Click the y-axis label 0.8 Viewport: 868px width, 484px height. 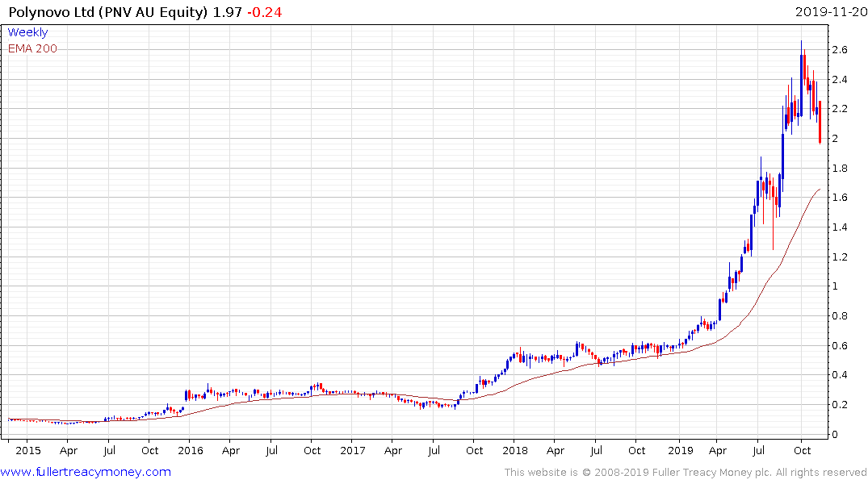pos(840,316)
